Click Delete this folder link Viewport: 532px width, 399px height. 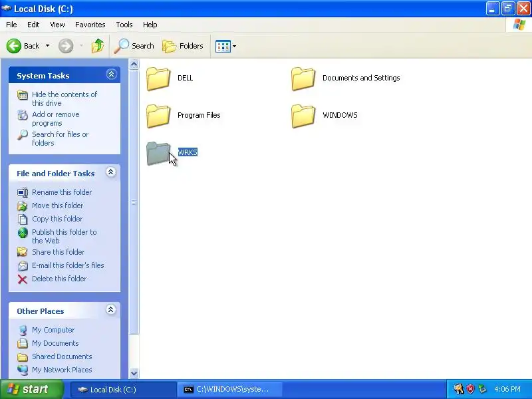coord(59,279)
